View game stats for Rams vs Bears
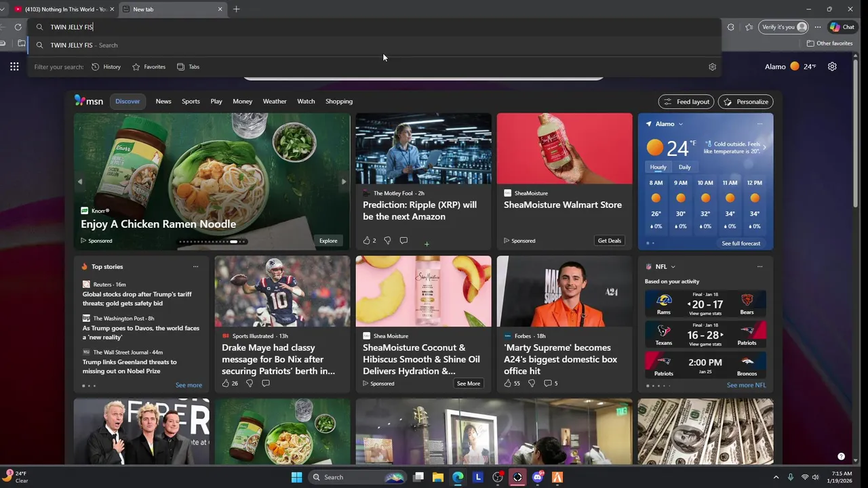Image resolution: width=868 pixels, height=488 pixels. (705, 314)
